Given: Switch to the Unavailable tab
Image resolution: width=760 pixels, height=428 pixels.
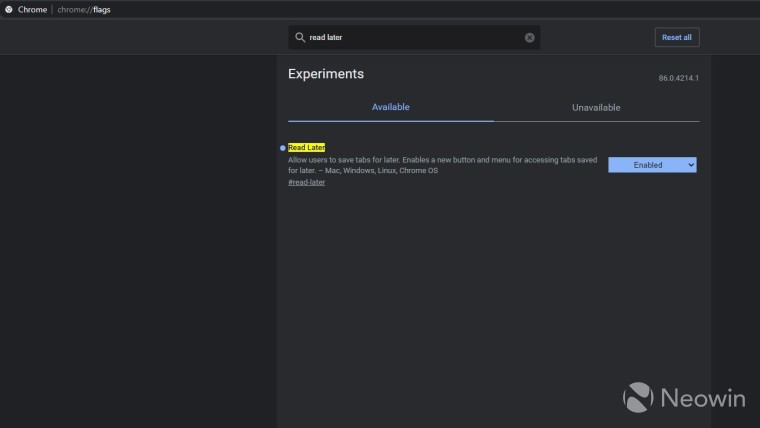Looking at the screenshot, I should [x=596, y=107].
